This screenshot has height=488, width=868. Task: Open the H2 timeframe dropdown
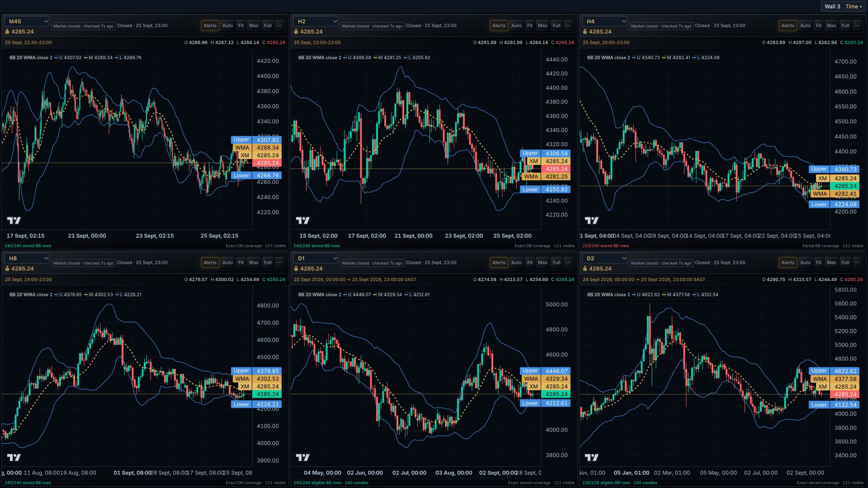coord(316,21)
